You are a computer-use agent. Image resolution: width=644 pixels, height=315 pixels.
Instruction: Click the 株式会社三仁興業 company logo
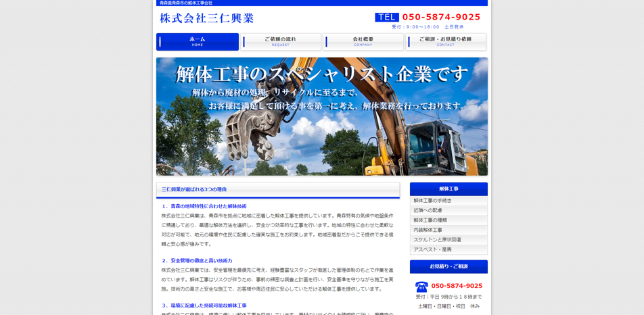pyautogui.click(x=207, y=18)
